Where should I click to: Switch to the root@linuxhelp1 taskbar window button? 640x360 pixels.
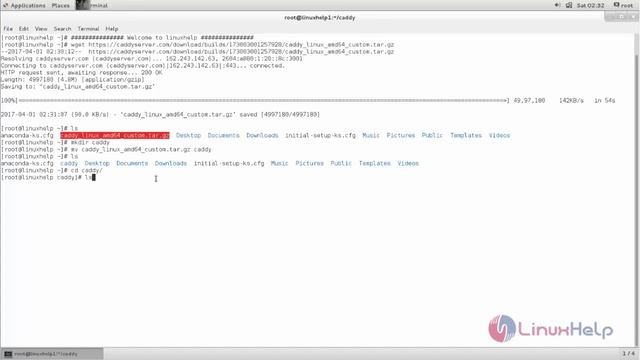pyautogui.click(x=52, y=354)
